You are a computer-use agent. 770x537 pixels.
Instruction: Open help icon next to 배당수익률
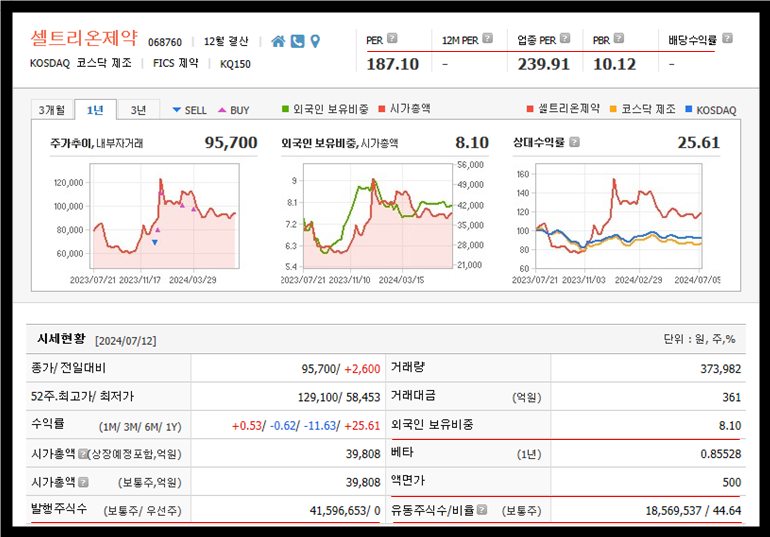pos(727,38)
